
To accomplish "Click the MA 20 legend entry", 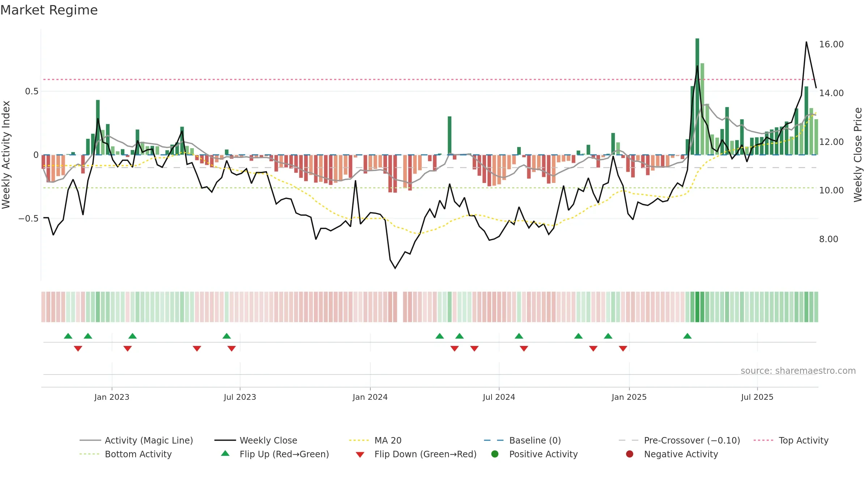I will click(375, 440).
